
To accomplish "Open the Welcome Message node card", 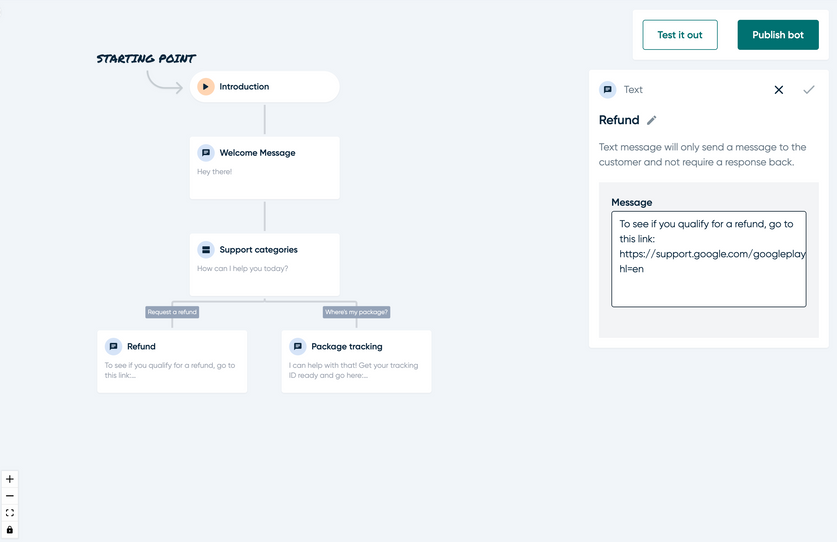I will tap(265, 168).
